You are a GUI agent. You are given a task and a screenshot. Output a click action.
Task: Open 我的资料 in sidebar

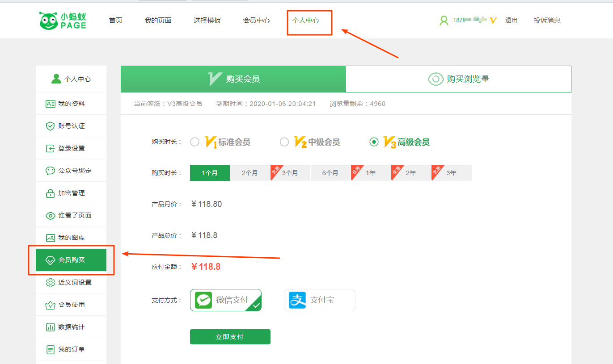point(71,104)
